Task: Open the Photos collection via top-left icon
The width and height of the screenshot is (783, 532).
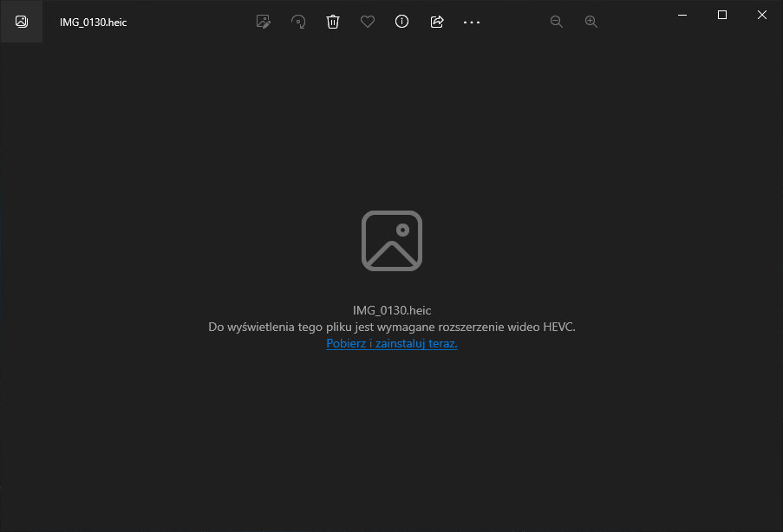Action: 21,22
